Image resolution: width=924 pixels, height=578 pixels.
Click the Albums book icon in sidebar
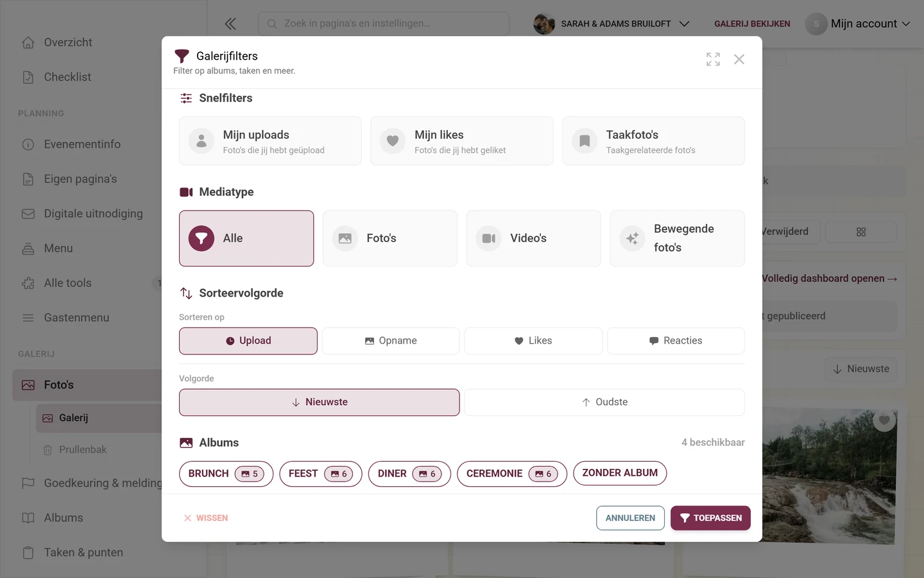point(28,518)
